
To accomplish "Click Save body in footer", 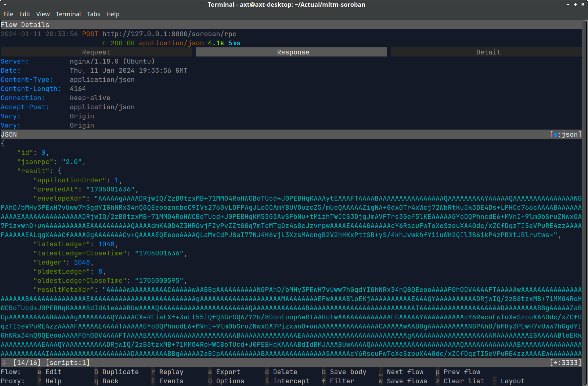I will coord(348,372).
